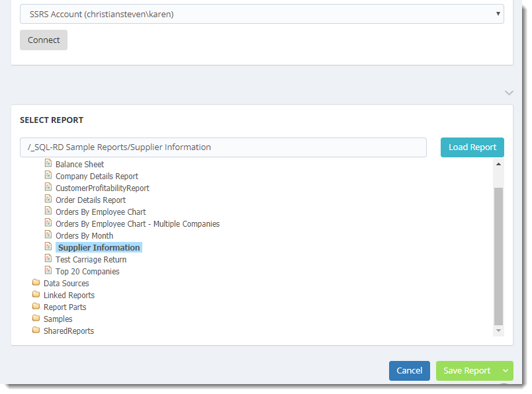Viewport: 532px width, 394px height.
Task: Open the SSRS Account dropdown
Action: click(261, 14)
